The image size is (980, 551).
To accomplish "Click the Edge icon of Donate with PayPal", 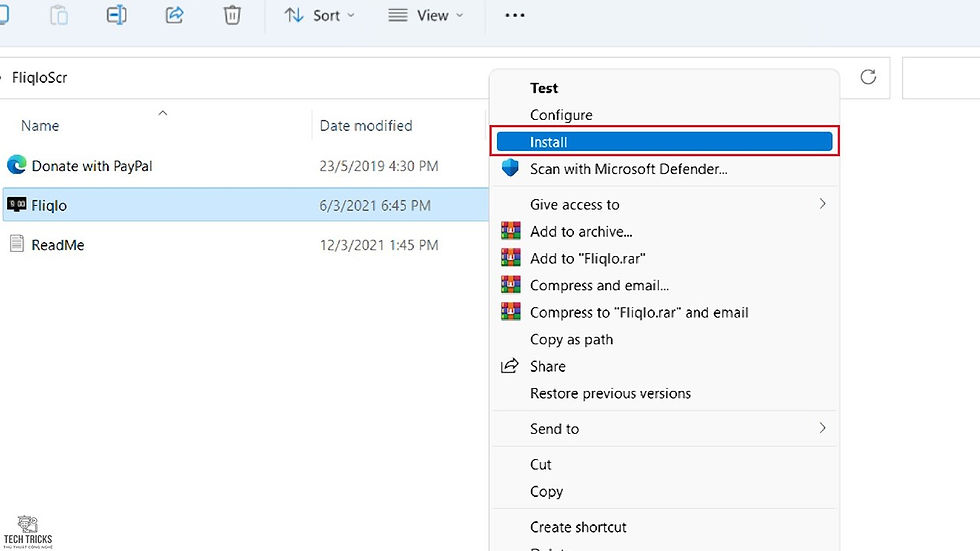I will [x=17, y=165].
